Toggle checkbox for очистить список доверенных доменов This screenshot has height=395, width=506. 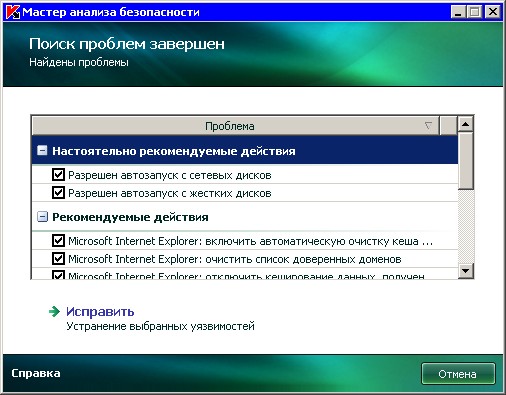(x=58, y=259)
